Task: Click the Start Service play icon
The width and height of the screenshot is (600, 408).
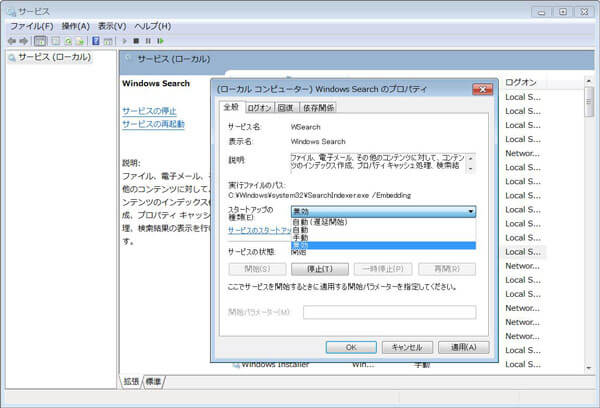Action: 124,41
